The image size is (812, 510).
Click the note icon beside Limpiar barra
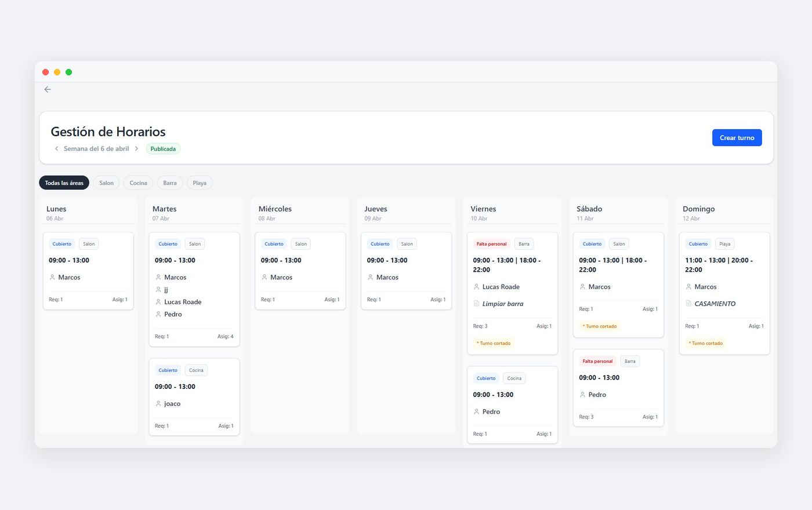coord(477,304)
